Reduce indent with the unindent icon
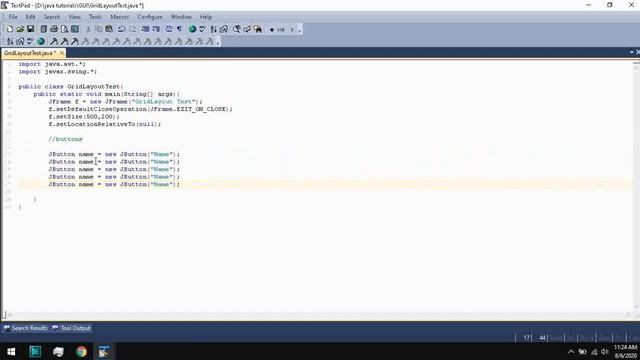Viewport: 640px width, 360px height. [x=145, y=29]
